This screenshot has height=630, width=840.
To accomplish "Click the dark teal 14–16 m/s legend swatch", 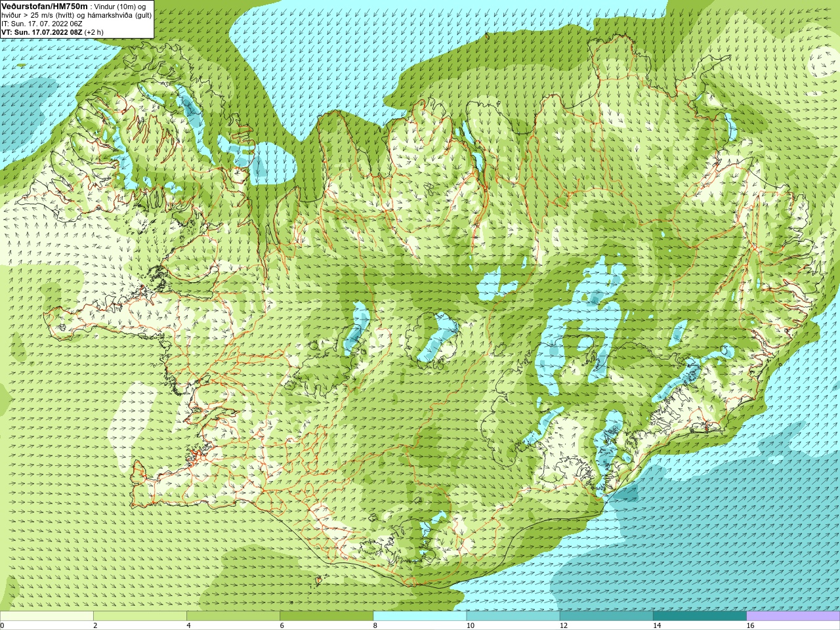I will tap(700, 616).
